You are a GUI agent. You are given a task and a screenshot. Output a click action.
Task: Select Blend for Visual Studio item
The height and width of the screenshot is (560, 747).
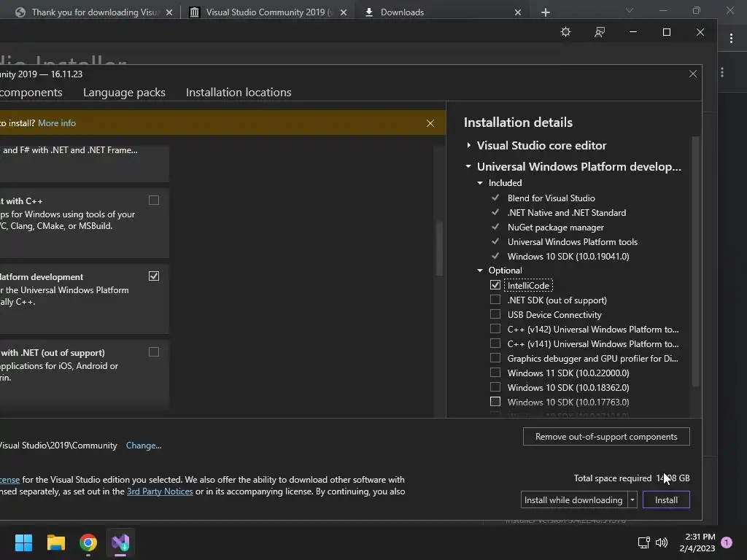(551, 198)
